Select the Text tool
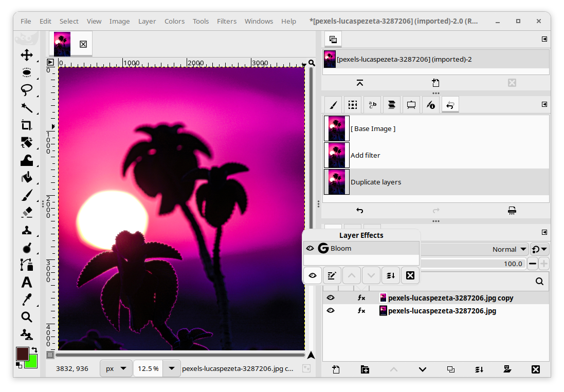 tap(27, 282)
